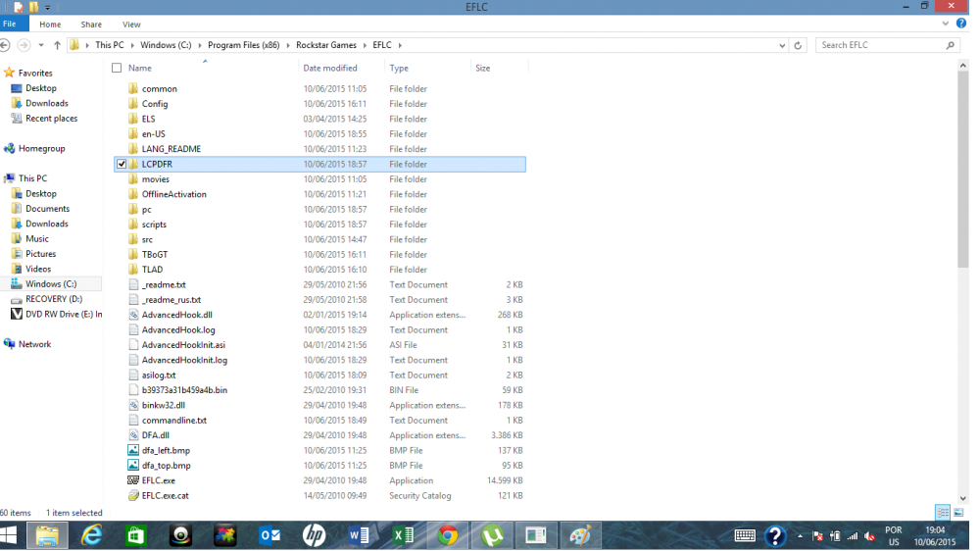Expand the chevron after EFLC in path
This screenshot has height=551, width=980.
400,45
